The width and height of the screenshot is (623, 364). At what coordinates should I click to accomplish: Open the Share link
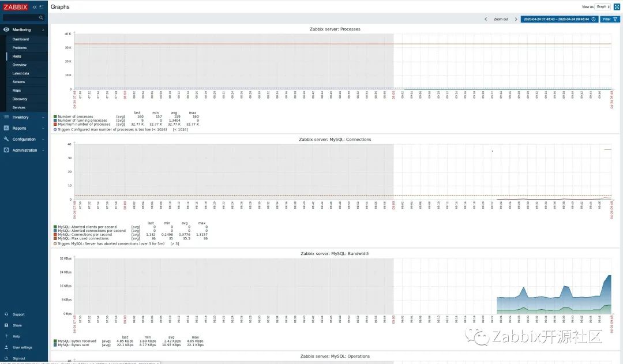pyautogui.click(x=17, y=325)
